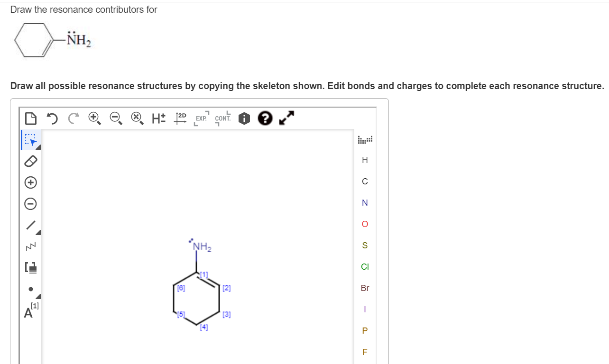Expand the selection tool options triangle
This screenshot has width=609, height=364.
pos(37,146)
